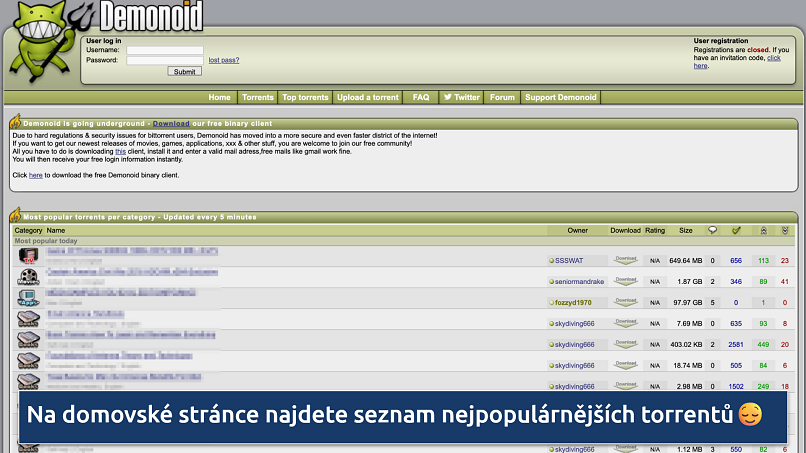Open the Top torrents navigation item

305,97
